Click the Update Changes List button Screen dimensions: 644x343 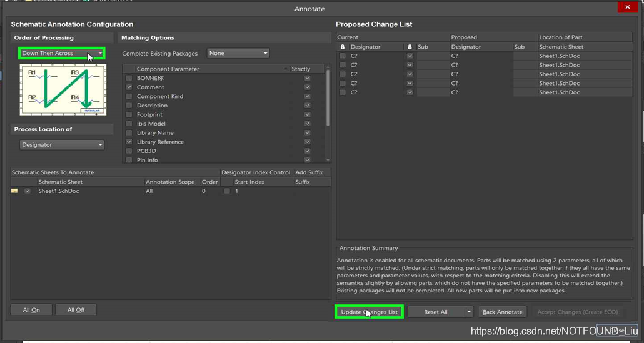coord(370,312)
